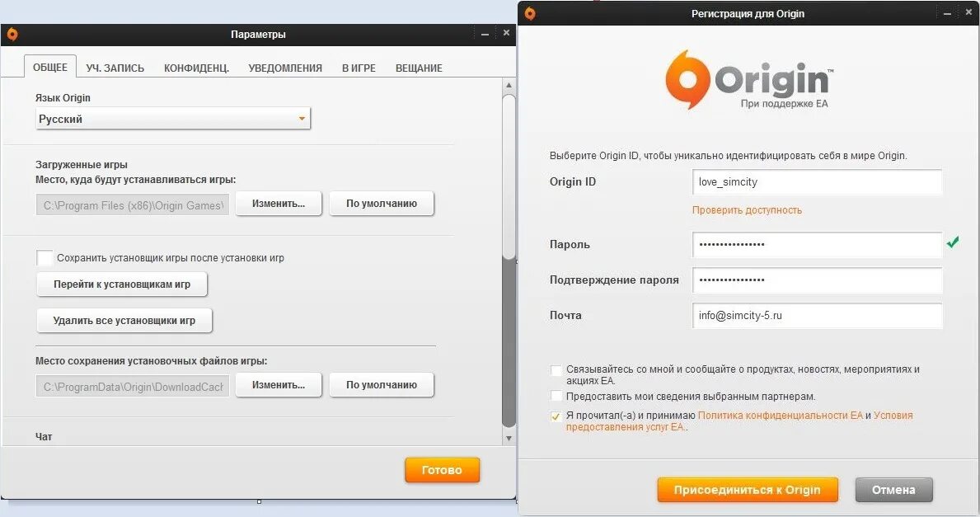Click the orange arrow of the language dropdown

[x=302, y=119]
